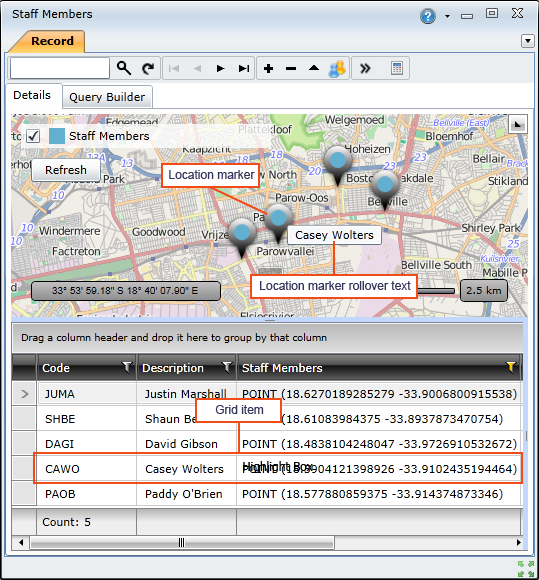Click the Paddy O'Brien description cell

pyautogui.click(x=186, y=494)
